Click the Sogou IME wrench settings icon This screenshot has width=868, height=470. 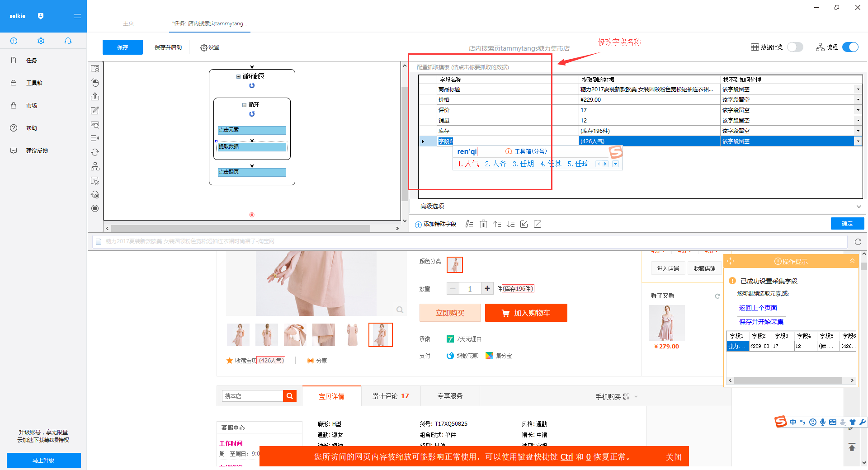point(863,422)
